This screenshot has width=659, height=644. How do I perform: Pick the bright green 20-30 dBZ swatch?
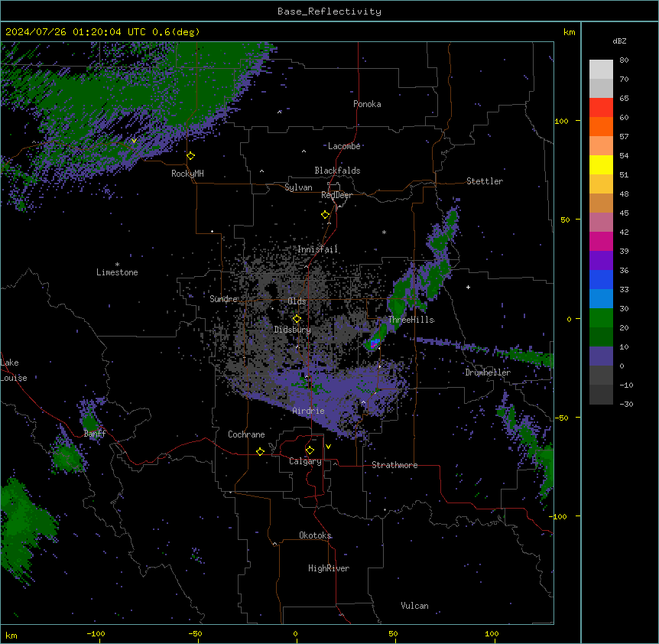[601, 318]
